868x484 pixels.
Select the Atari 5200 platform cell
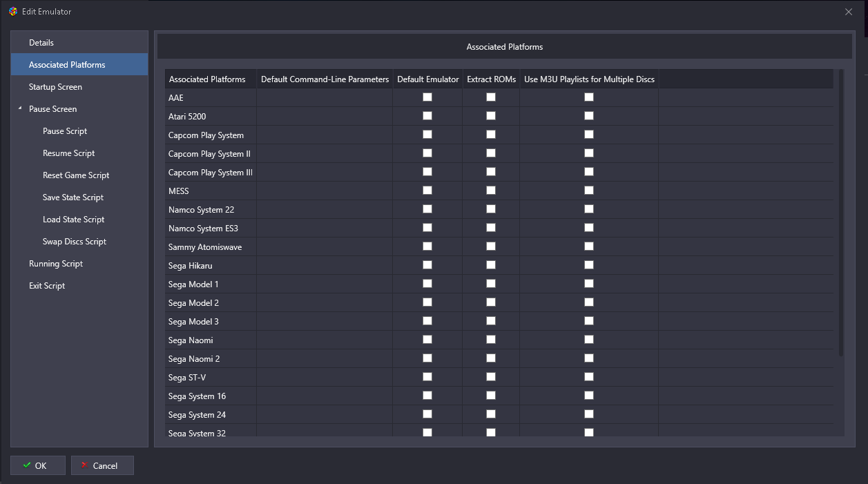(x=211, y=117)
